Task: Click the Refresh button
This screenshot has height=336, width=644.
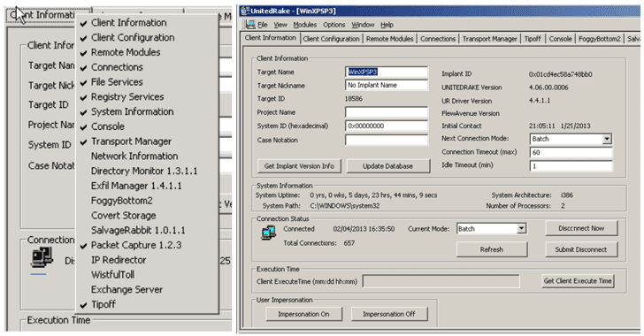Action: [x=492, y=249]
